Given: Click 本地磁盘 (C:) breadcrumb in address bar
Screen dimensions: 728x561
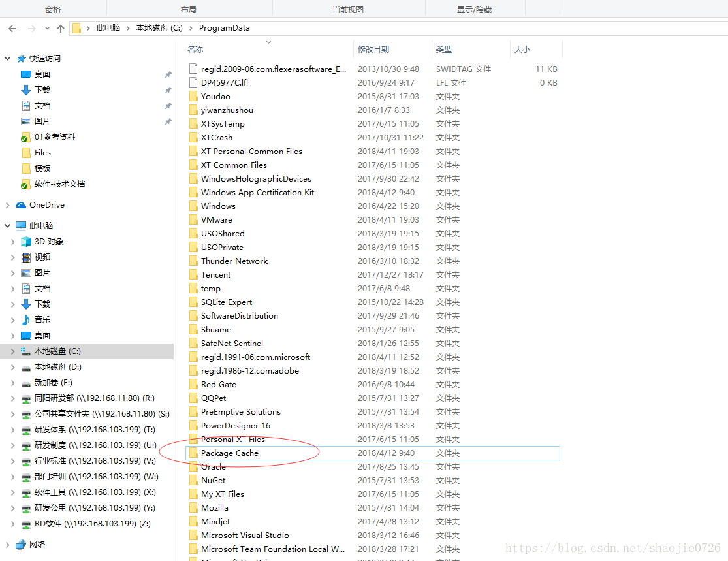Looking at the screenshot, I should click(159, 28).
